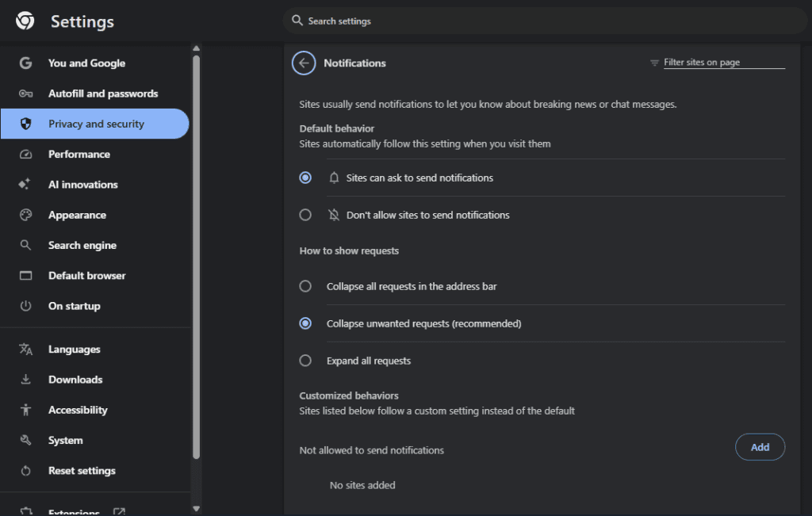Click the No sites added text
The height and width of the screenshot is (516, 812).
[362, 485]
